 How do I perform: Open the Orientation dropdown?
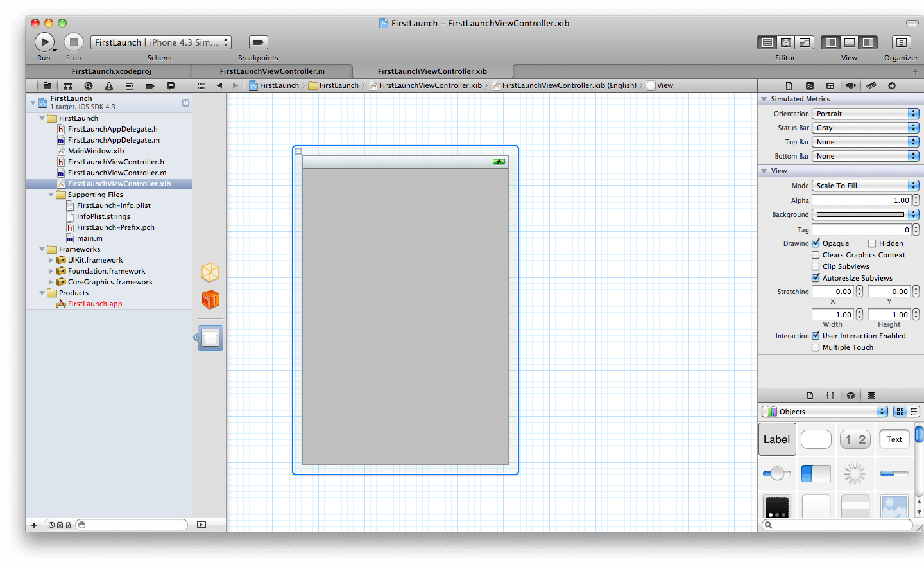tap(866, 114)
